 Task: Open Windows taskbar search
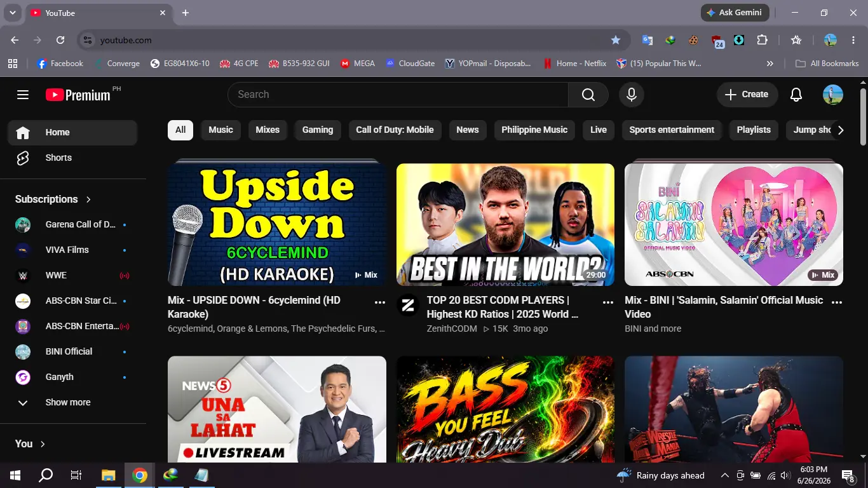[x=46, y=475]
